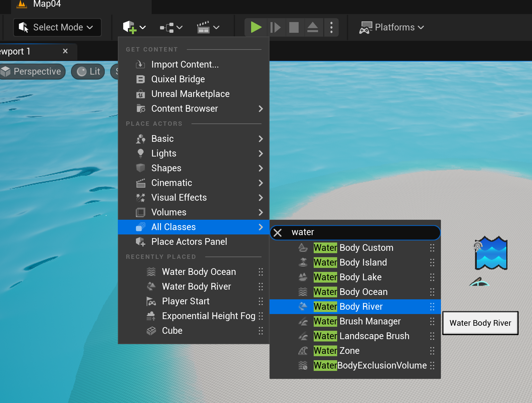Click the Stop simulation button

pos(294,27)
